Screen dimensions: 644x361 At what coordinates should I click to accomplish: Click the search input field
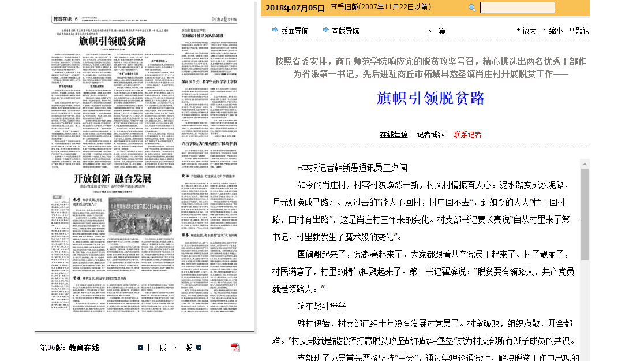(x=518, y=8)
